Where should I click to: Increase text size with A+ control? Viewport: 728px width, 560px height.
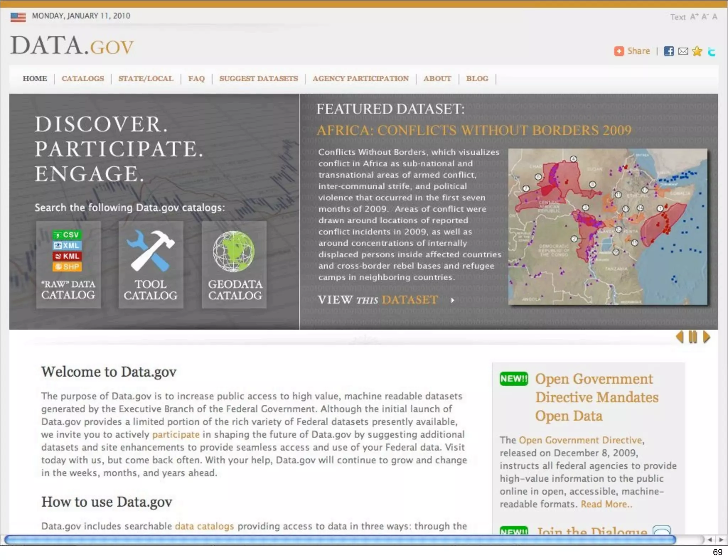(x=694, y=17)
